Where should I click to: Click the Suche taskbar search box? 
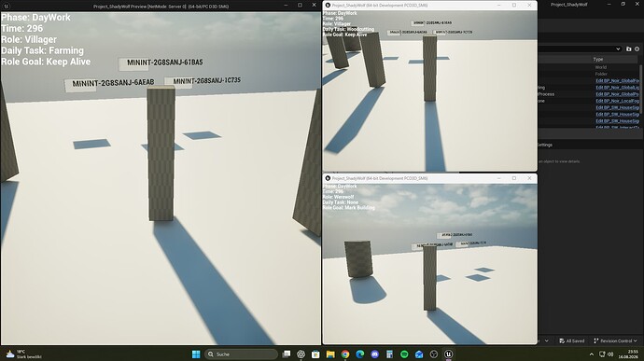click(x=241, y=354)
